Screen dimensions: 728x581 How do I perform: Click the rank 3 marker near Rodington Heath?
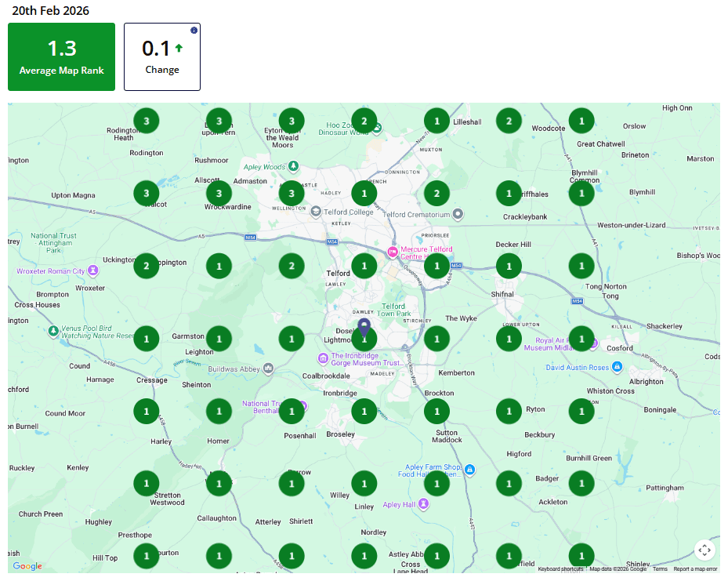coord(146,120)
